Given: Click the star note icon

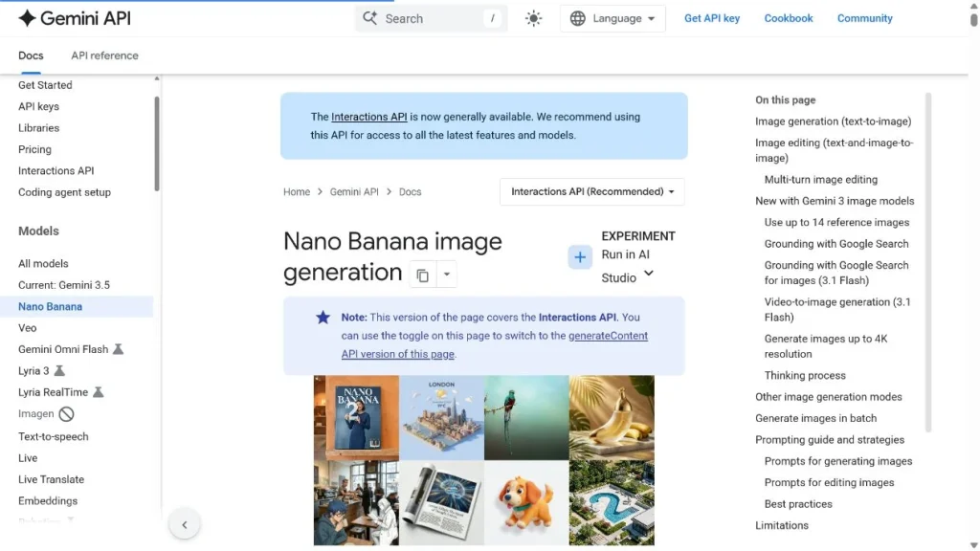Looking at the screenshot, I should tap(323, 318).
